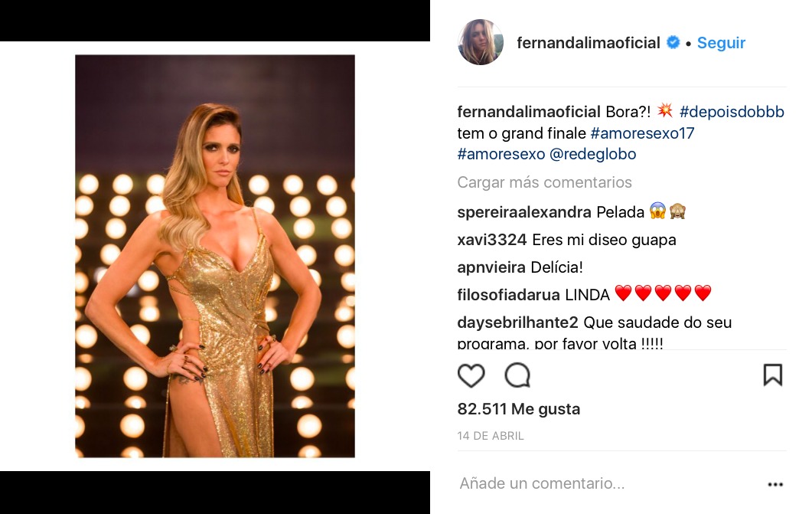Open the hashtag #depoisdobbb

tap(732, 111)
